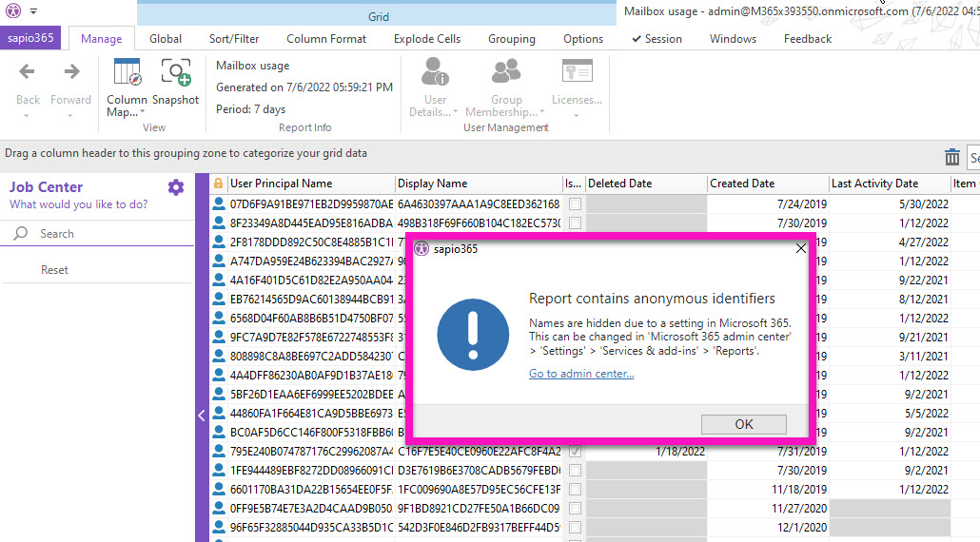Toggle Is deleted checkbox for row 6601170BA31DA22B
The width and height of the screenshot is (980, 542).
pyautogui.click(x=575, y=489)
